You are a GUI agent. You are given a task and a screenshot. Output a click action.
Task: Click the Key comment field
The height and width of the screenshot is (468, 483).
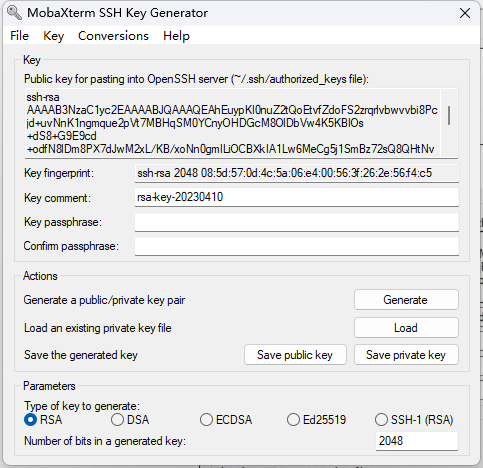(297, 197)
